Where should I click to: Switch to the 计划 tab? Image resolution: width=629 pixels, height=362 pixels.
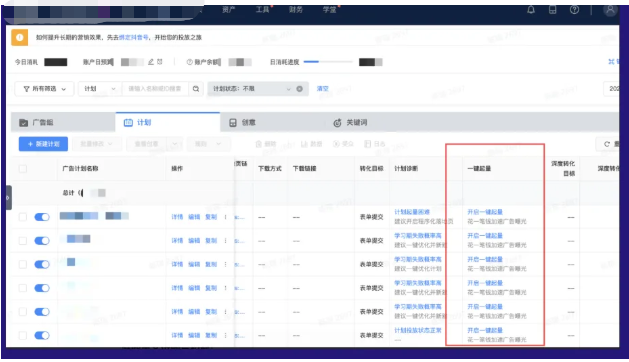[x=168, y=122]
